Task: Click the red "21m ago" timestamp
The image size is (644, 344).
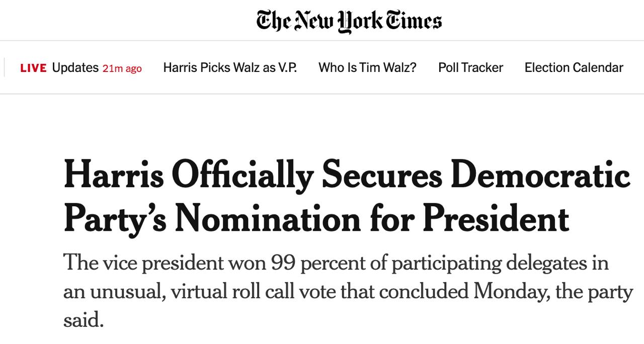Action: pyautogui.click(x=122, y=68)
